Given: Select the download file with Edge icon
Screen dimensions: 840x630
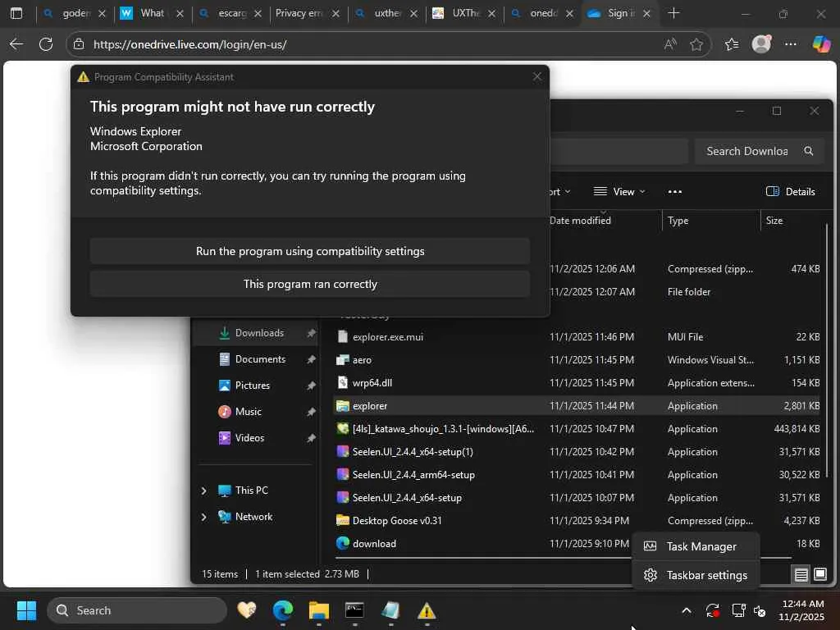Looking at the screenshot, I should (x=374, y=544).
